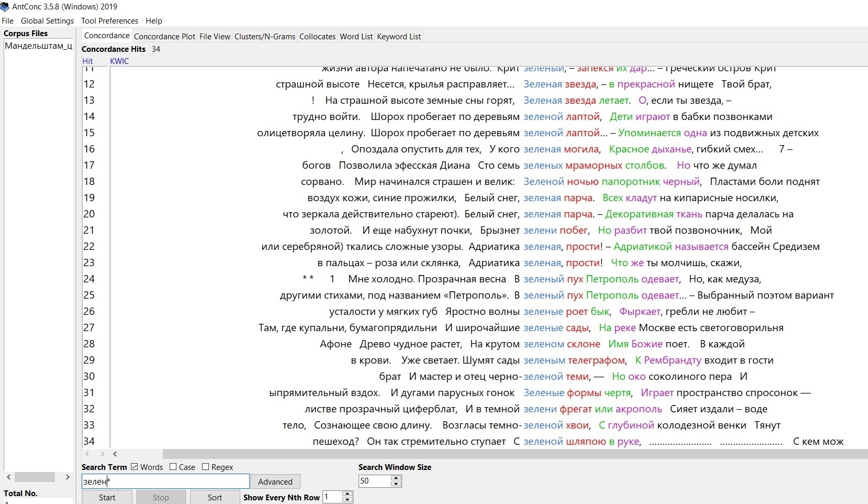Image resolution: width=868 pixels, height=504 pixels.
Task: Click the Hit column header
Action: (x=87, y=61)
